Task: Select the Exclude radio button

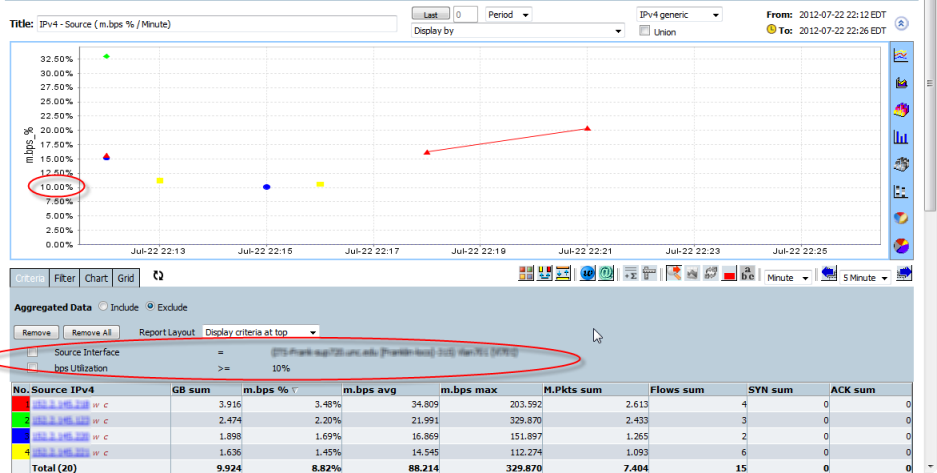Action: pyautogui.click(x=150, y=306)
